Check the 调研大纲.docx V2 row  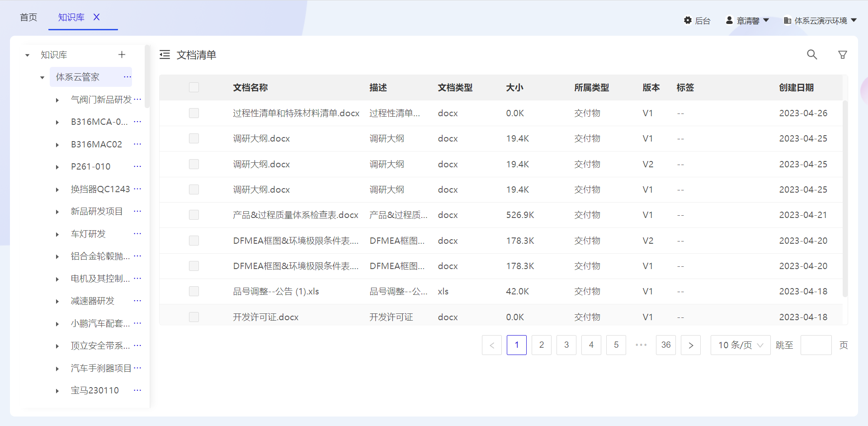click(x=194, y=164)
